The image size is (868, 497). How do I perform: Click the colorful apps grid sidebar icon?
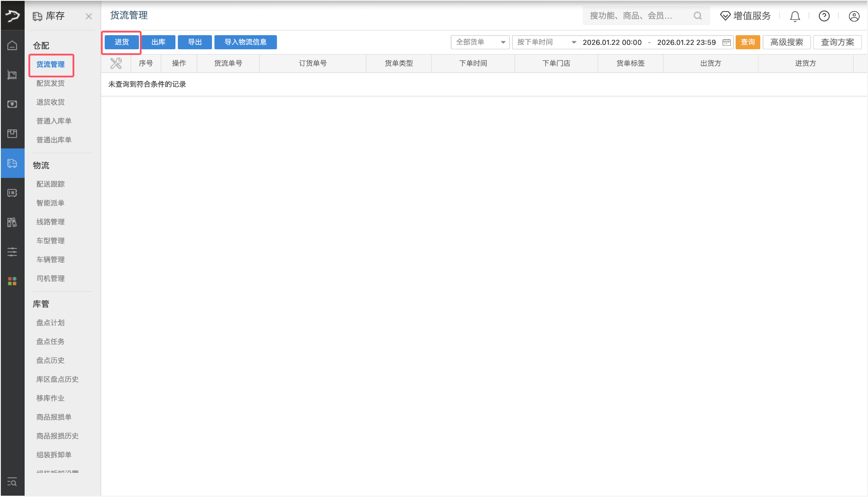tap(12, 281)
